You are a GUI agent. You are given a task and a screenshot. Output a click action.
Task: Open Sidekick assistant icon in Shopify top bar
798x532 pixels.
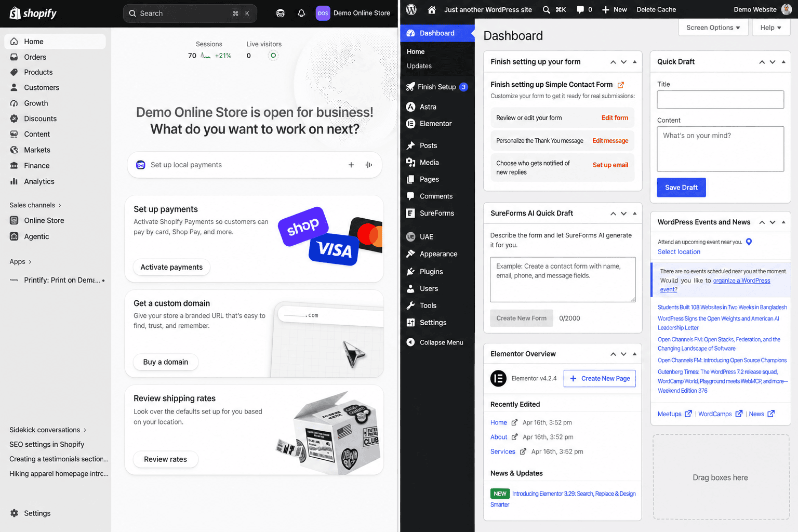click(281, 14)
